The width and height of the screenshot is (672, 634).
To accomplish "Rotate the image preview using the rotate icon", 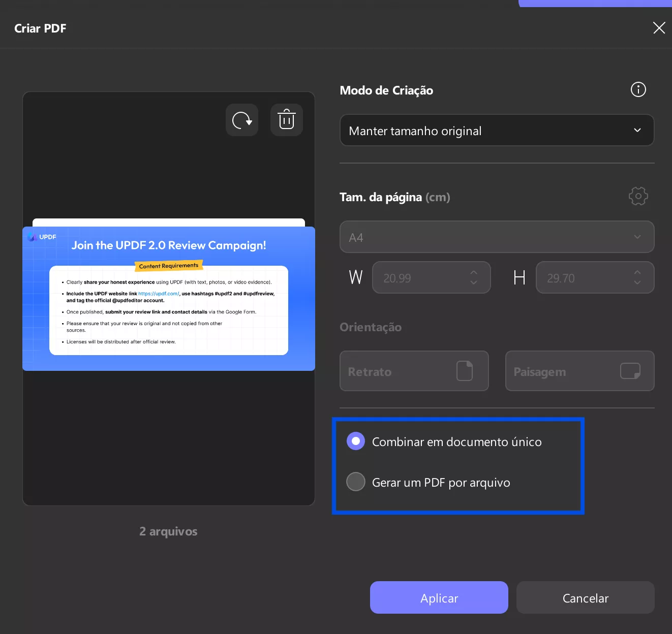I will [x=241, y=120].
